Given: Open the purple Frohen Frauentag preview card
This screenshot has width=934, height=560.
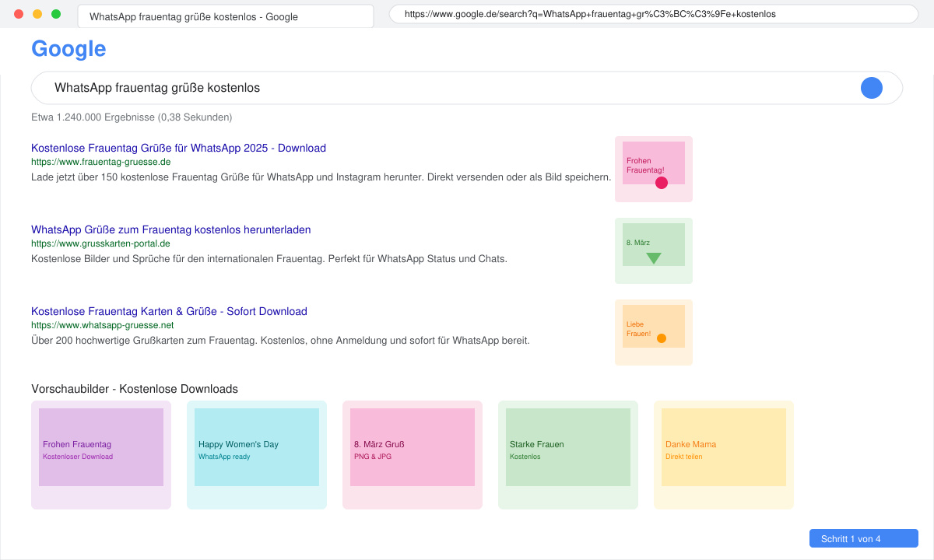Looking at the screenshot, I should (101, 455).
